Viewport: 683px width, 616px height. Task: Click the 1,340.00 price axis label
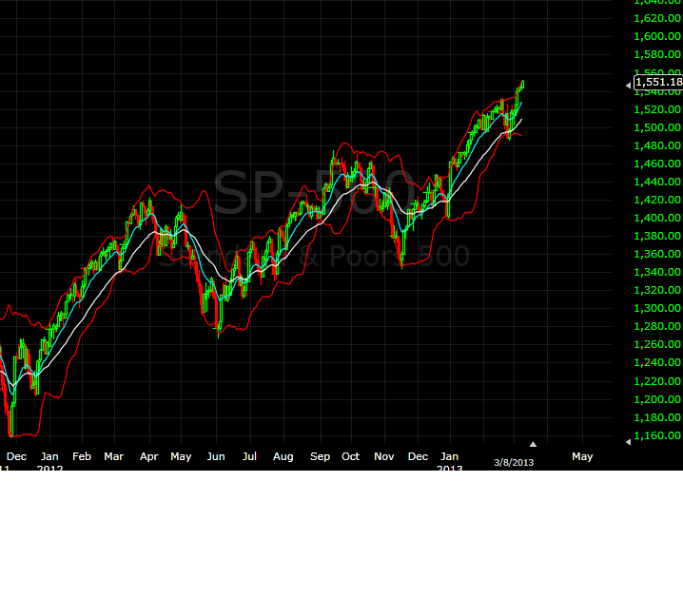point(657,272)
